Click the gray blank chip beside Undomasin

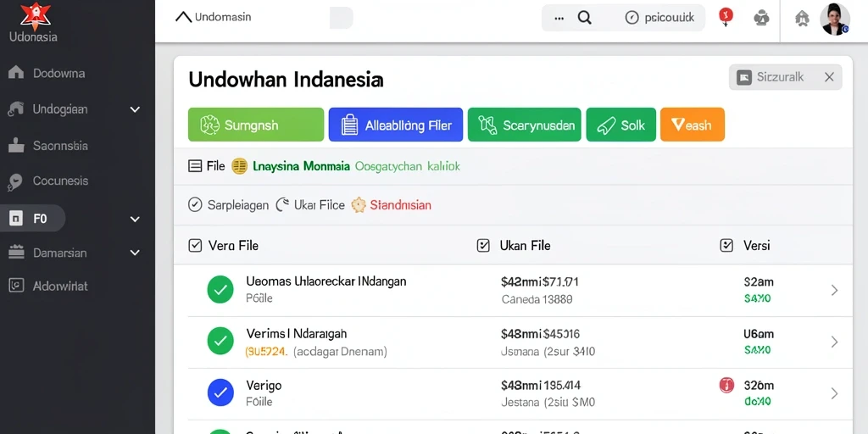click(x=342, y=18)
